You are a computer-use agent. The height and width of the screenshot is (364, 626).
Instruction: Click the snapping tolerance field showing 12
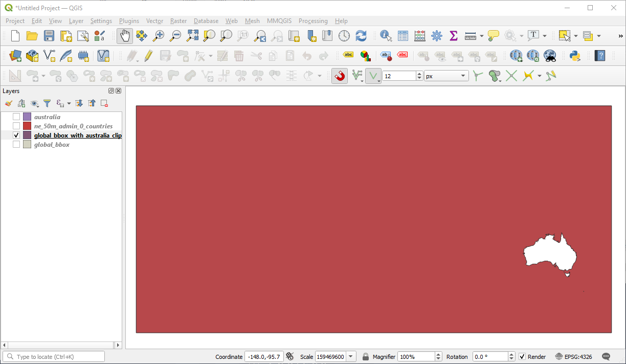(x=399, y=76)
